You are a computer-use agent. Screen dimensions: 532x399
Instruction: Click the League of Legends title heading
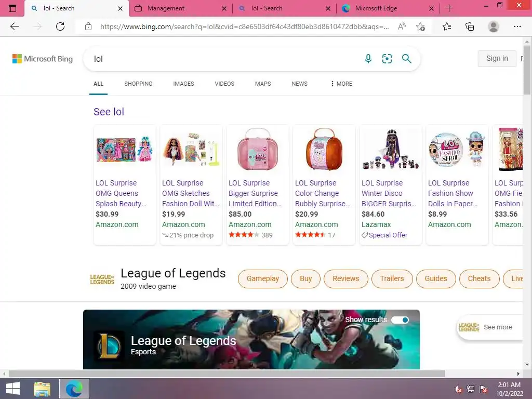173,273
